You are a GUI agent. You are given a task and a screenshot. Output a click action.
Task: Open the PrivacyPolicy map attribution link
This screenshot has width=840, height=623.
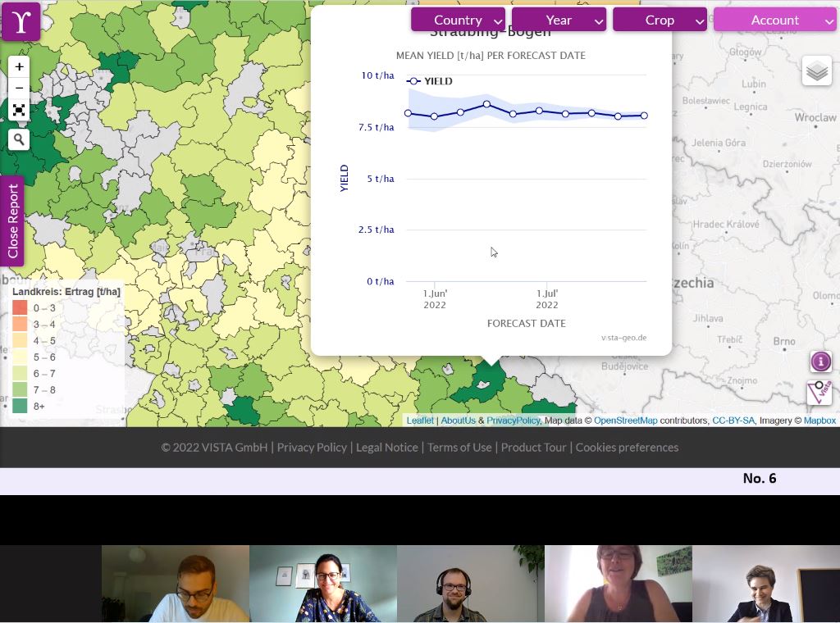[514, 421]
